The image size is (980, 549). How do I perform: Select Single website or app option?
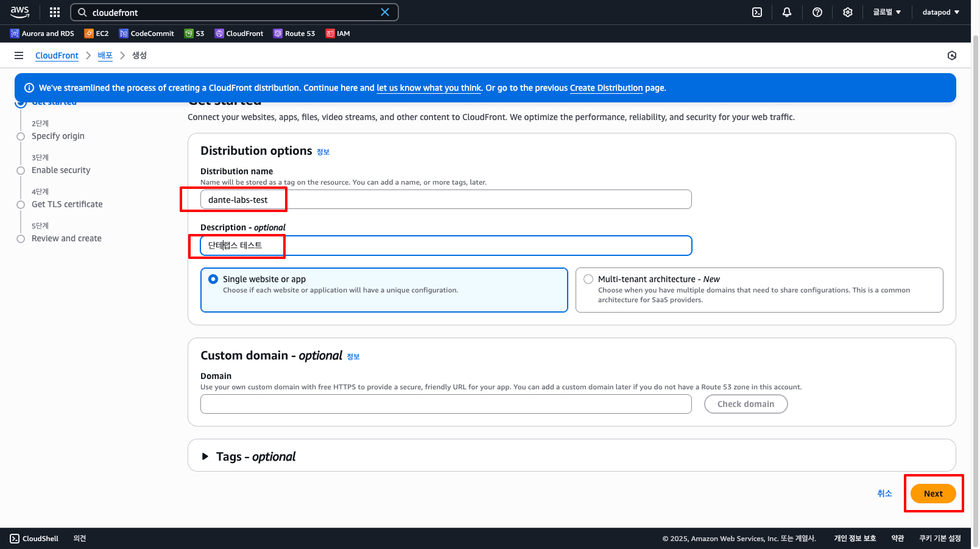point(384,290)
